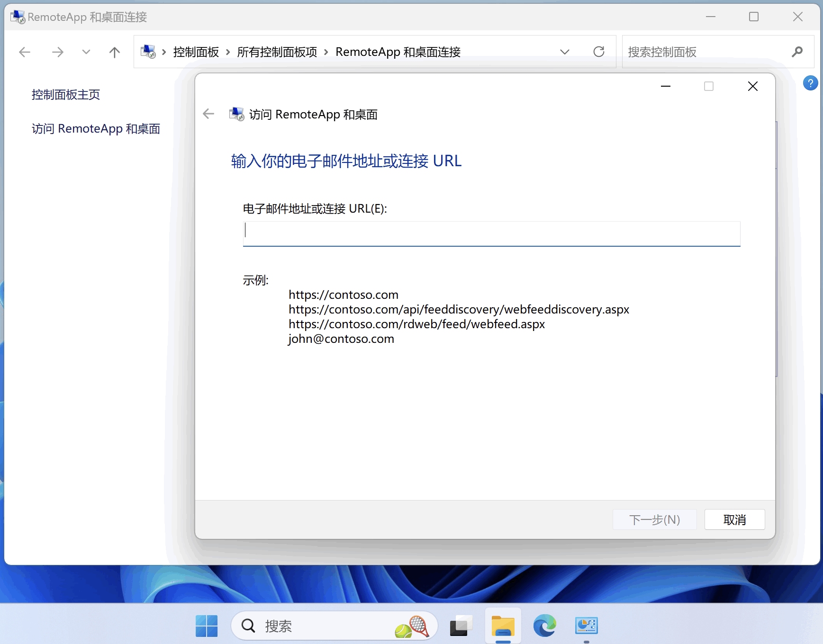Viewport: 823px width, 644px height.
Task: Expand chevron after 所有控制面板项 breadcrumb
Action: (326, 52)
